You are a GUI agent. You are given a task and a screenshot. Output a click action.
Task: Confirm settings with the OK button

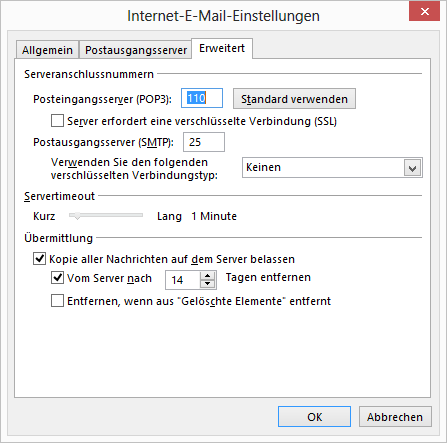coord(314,417)
